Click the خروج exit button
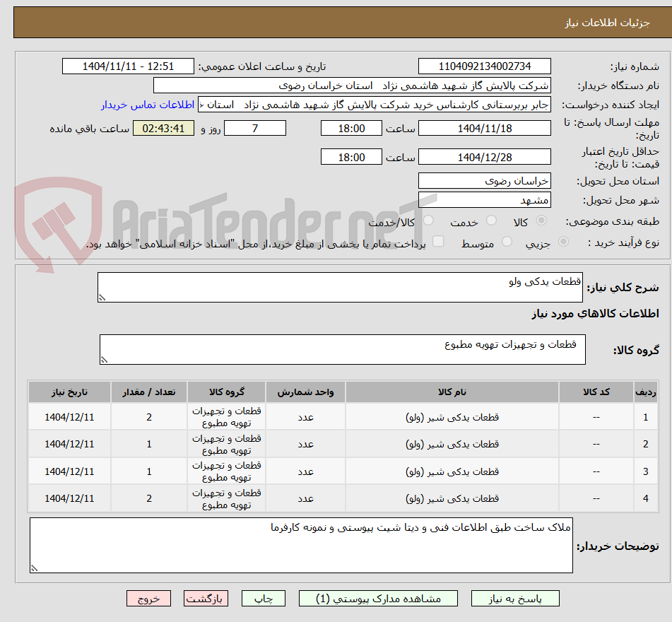 click(148, 599)
